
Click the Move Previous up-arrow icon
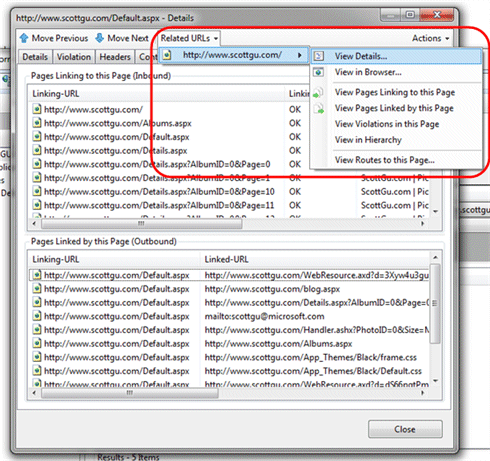(24, 38)
